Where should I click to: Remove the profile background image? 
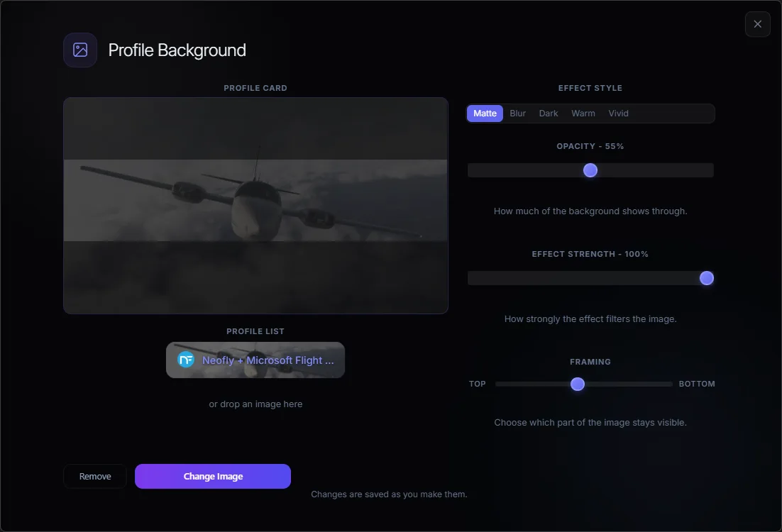click(95, 476)
